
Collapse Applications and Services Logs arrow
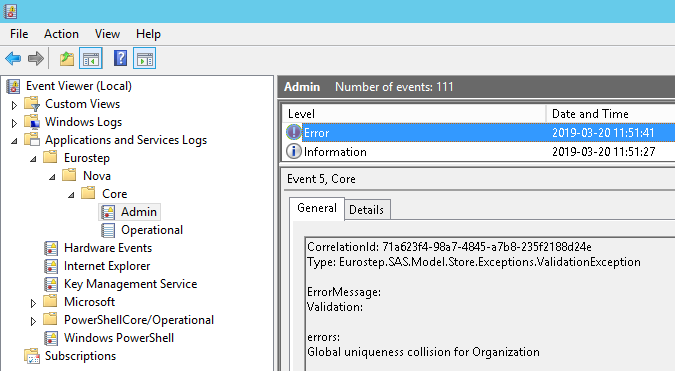pyautogui.click(x=14, y=141)
